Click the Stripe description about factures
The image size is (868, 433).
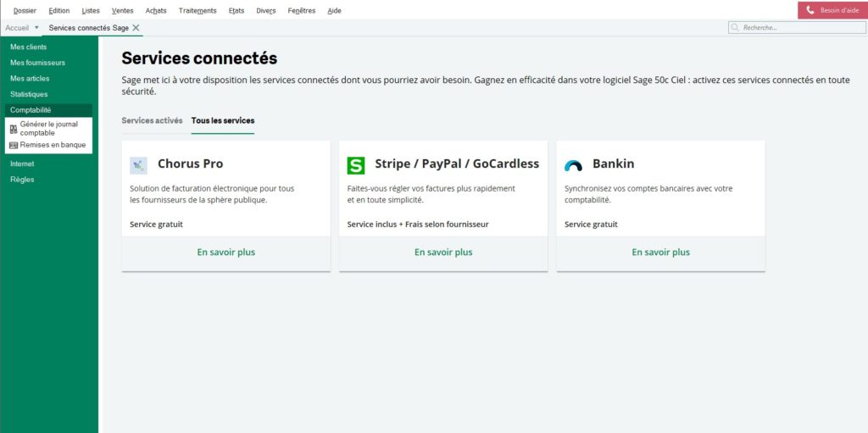[x=431, y=194]
